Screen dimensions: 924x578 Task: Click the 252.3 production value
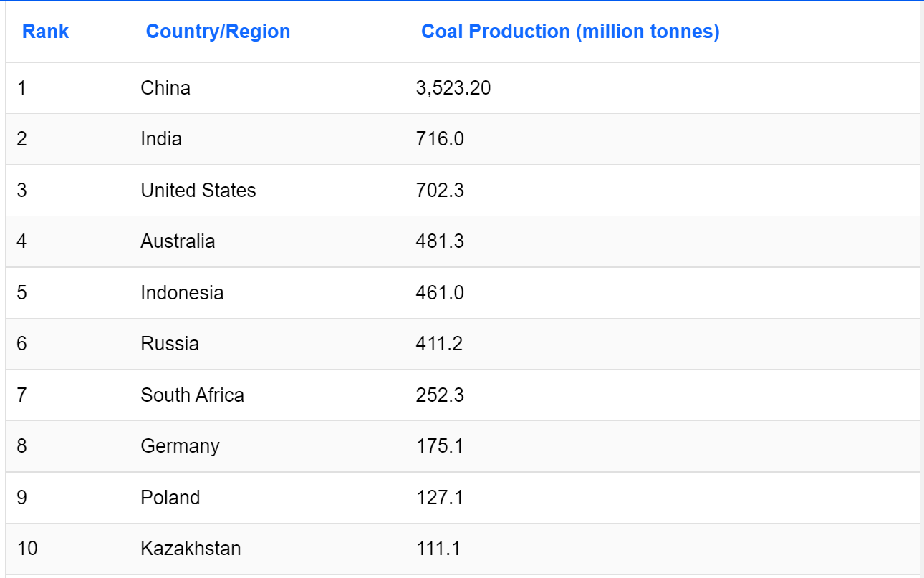tap(440, 395)
